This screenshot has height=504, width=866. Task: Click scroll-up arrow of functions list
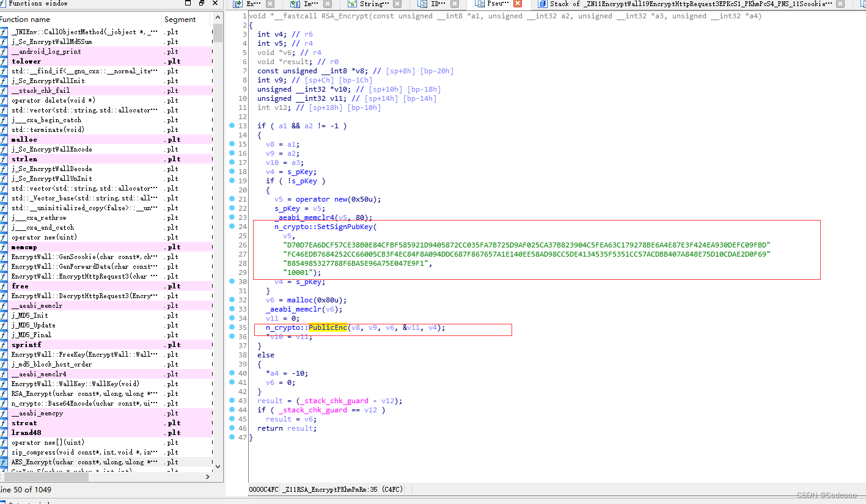[218, 17]
